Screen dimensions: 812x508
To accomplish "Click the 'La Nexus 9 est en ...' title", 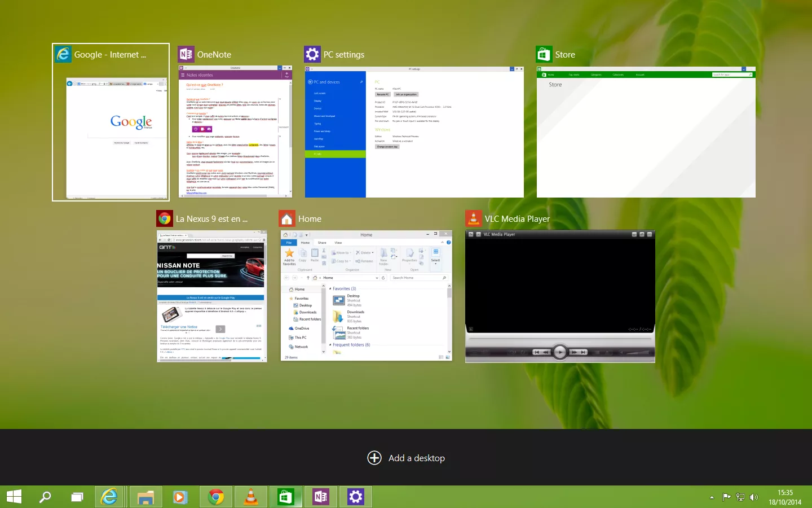I will (211, 219).
